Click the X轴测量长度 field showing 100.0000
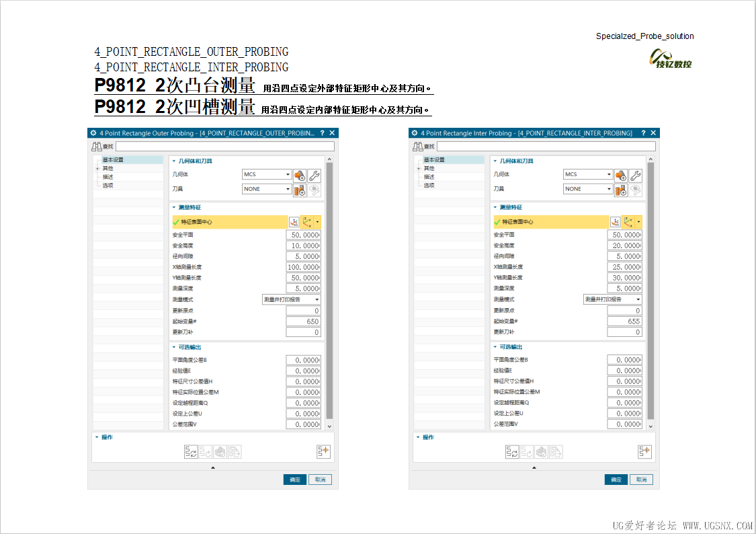756x534 pixels. tap(303, 267)
